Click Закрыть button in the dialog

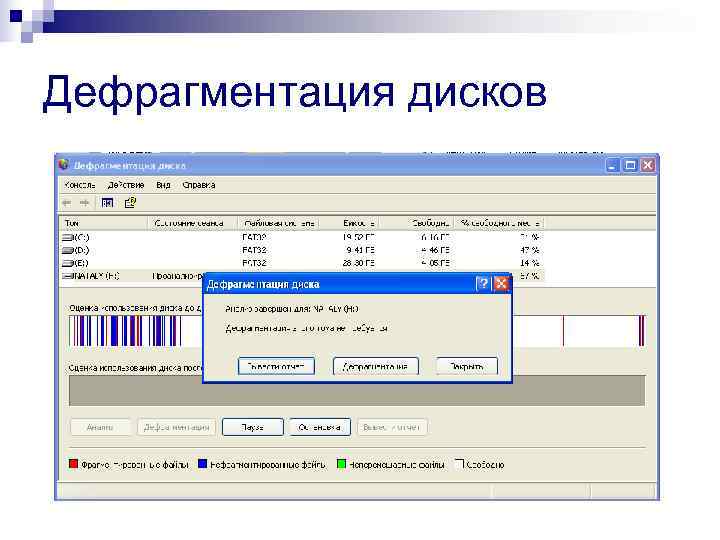pyautogui.click(x=467, y=366)
